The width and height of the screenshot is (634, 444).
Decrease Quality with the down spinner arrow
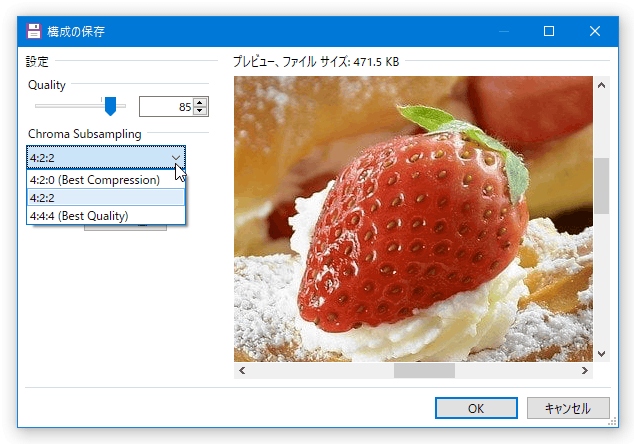click(200, 111)
